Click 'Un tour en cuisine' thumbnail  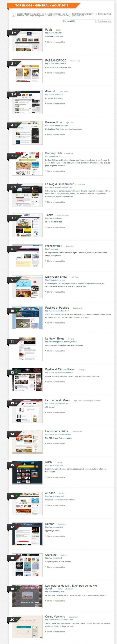27,442
